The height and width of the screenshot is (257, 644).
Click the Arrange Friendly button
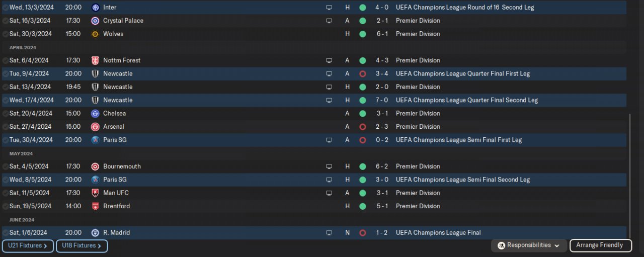point(599,245)
